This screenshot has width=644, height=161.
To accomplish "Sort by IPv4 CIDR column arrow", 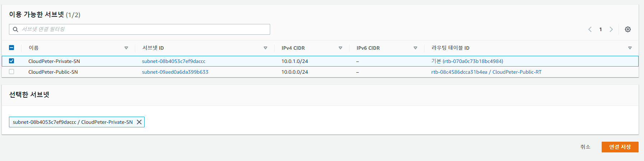I will (340, 48).
